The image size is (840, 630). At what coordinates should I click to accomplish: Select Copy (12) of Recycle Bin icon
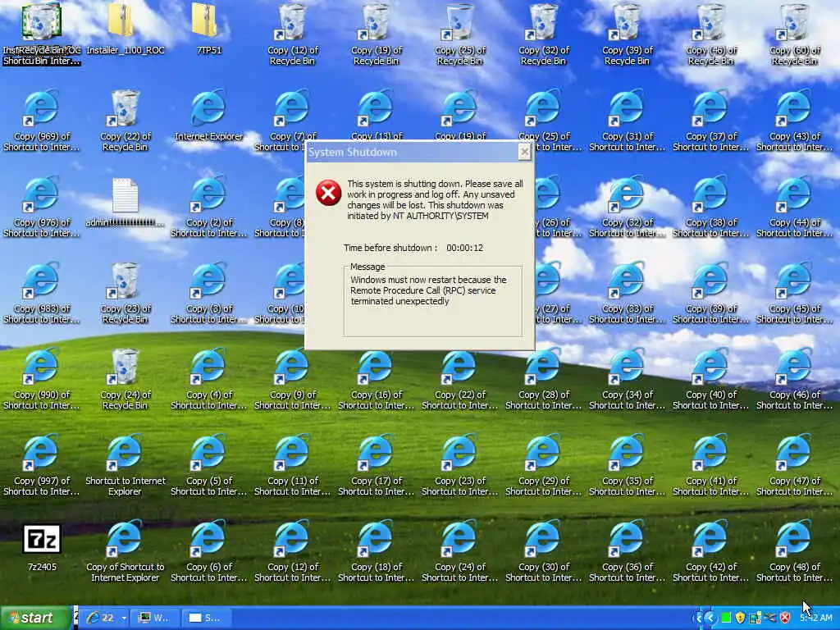click(x=293, y=35)
